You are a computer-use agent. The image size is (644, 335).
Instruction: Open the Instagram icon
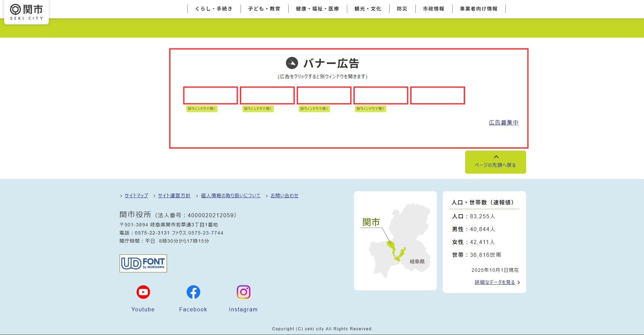coord(244,292)
